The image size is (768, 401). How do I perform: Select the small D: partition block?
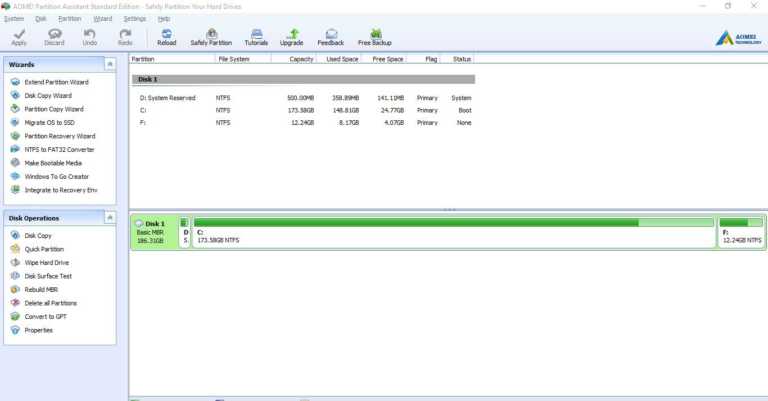(x=185, y=232)
